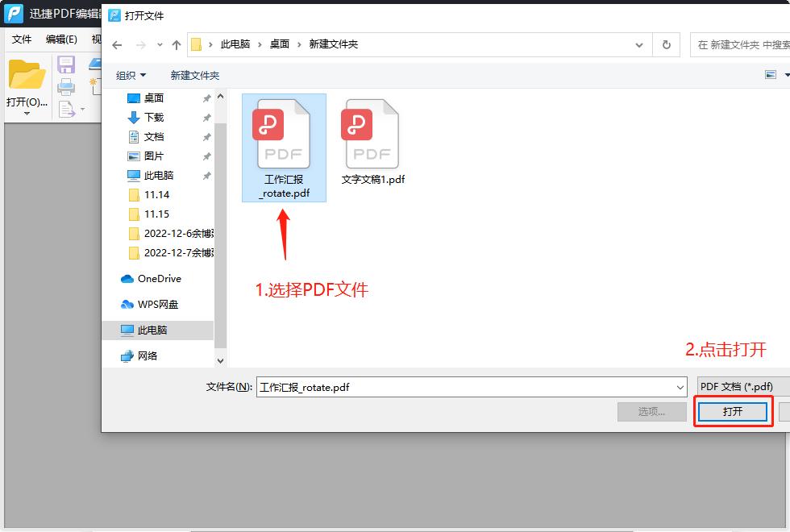Unpin 文档 from quick access
The height and width of the screenshot is (532, 790).
pos(207,137)
